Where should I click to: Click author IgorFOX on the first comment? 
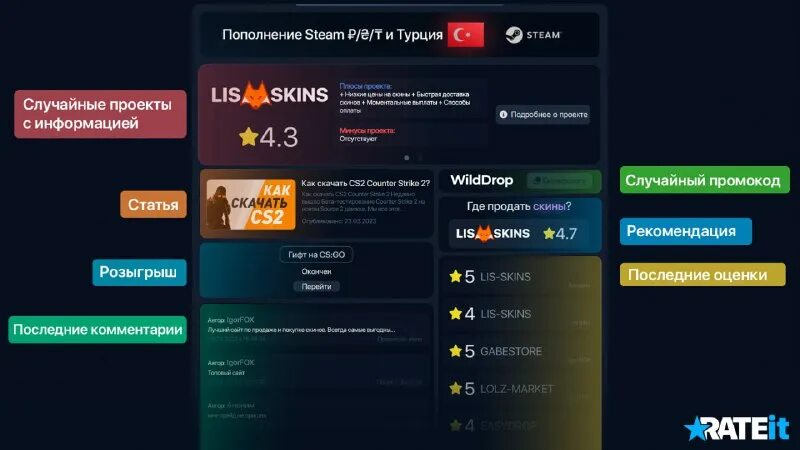240,320
